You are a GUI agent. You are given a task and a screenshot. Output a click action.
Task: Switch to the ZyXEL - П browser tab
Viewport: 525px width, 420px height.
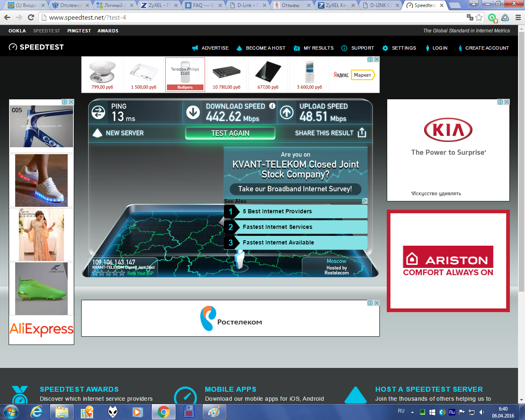pyautogui.click(x=159, y=5)
